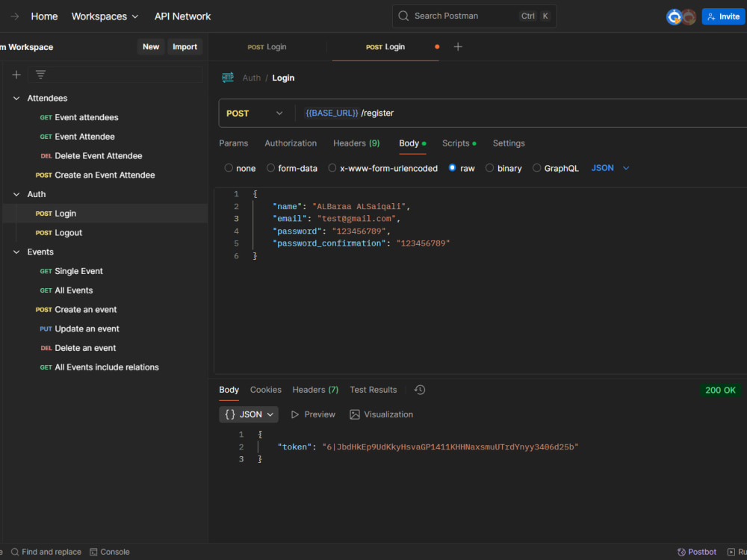
Task: Click the Search Postman field
Action: click(474, 16)
